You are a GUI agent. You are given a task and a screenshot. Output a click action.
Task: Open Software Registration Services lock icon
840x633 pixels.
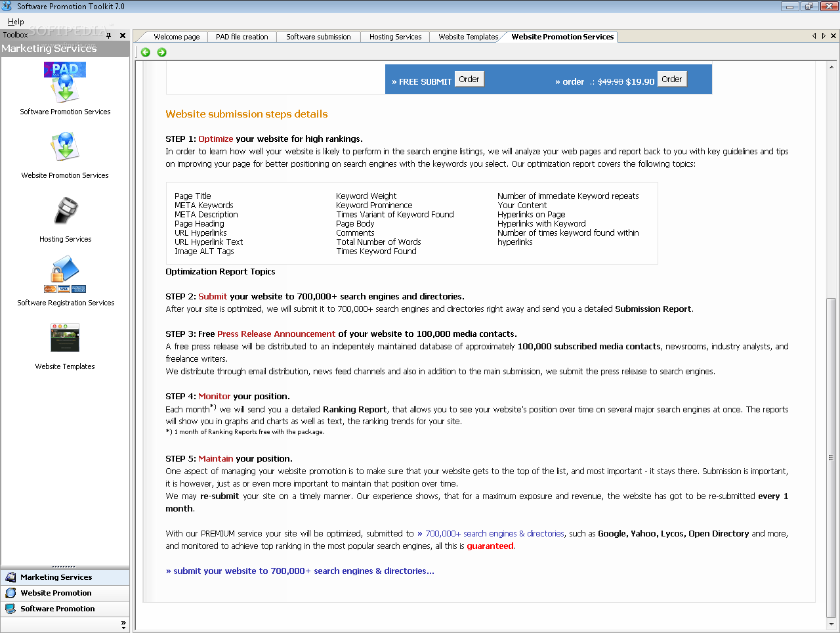point(65,274)
